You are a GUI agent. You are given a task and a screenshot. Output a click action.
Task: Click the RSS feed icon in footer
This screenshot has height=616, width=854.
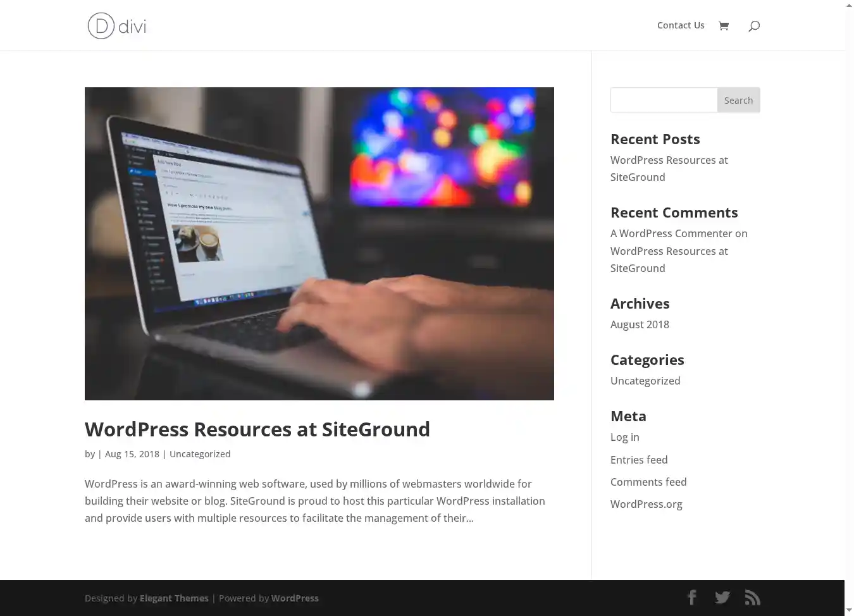coord(752,598)
